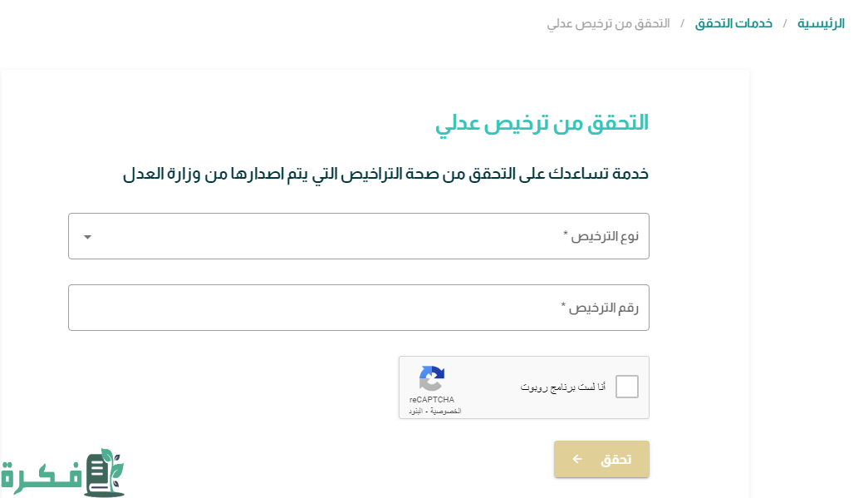Click the service description text under heading
The width and height of the screenshot is (868, 498).
click(x=385, y=174)
